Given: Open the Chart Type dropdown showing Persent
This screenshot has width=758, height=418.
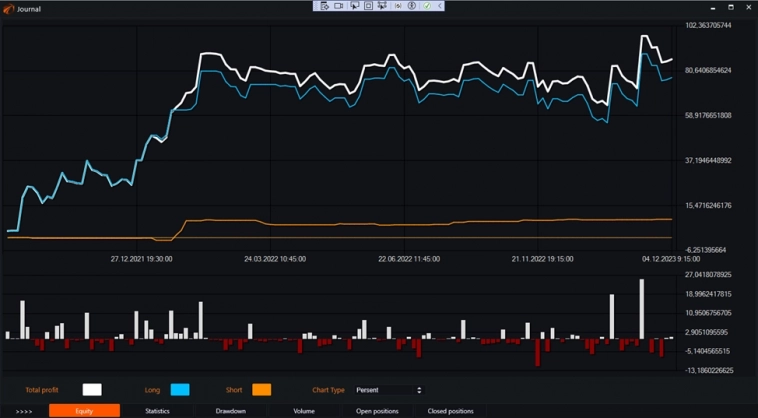Looking at the screenshot, I should pyautogui.click(x=388, y=390).
